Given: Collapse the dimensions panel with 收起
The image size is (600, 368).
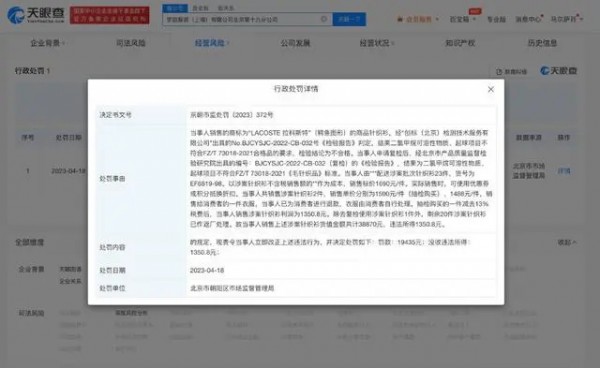Looking at the screenshot, I should [567, 243].
